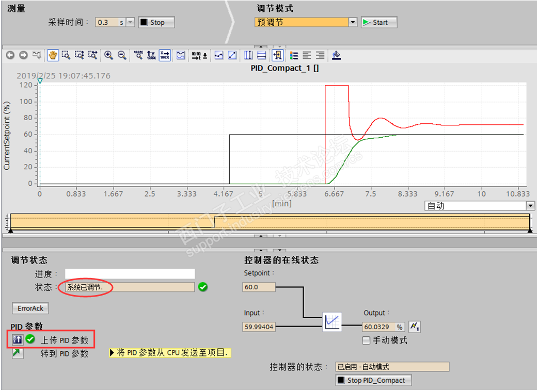Select the hand move view tool

[53, 55]
